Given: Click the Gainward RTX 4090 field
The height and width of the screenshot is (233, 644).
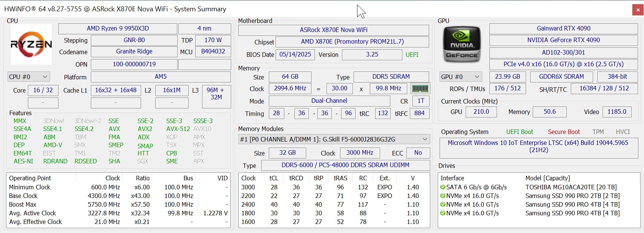Looking at the screenshot, I should point(563,29).
